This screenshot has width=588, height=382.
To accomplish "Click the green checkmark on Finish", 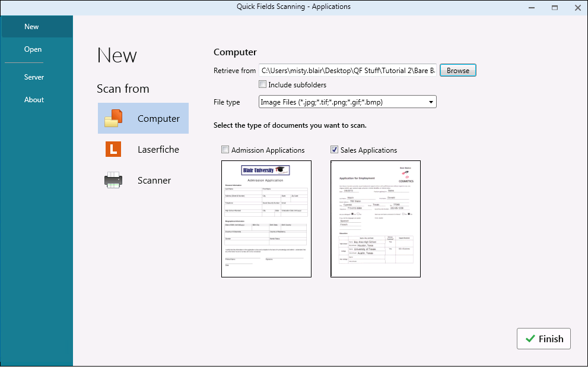I will tap(530, 339).
